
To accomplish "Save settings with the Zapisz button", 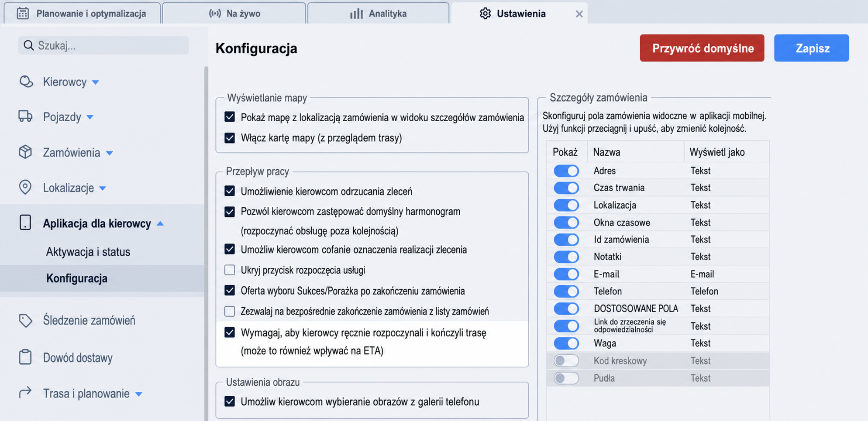I will tap(812, 48).
